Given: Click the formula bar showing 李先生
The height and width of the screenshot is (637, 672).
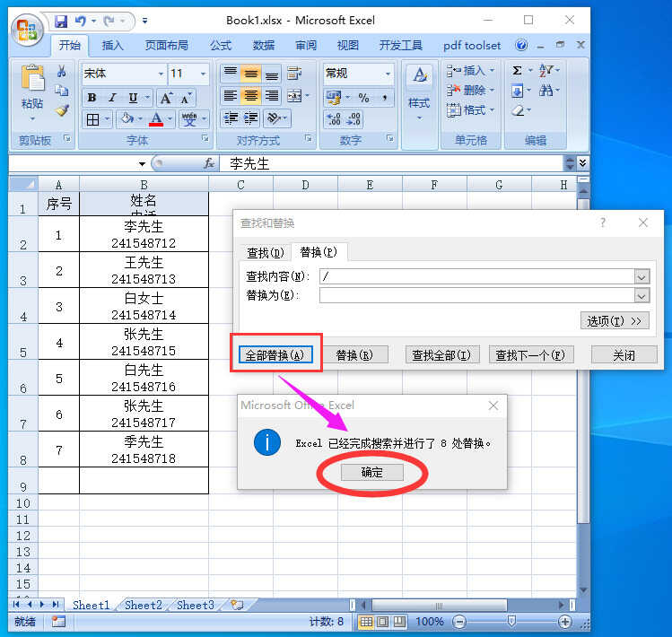Looking at the screenshot, I should (392, 163).
